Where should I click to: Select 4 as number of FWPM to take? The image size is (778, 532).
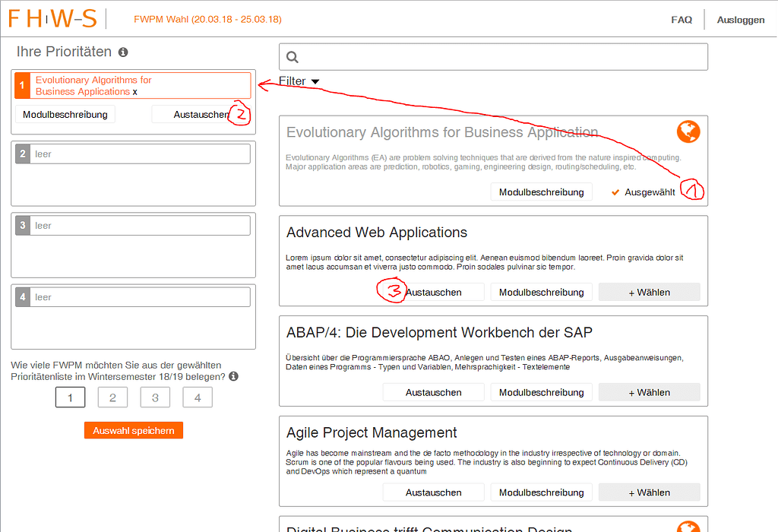(198, 397)
